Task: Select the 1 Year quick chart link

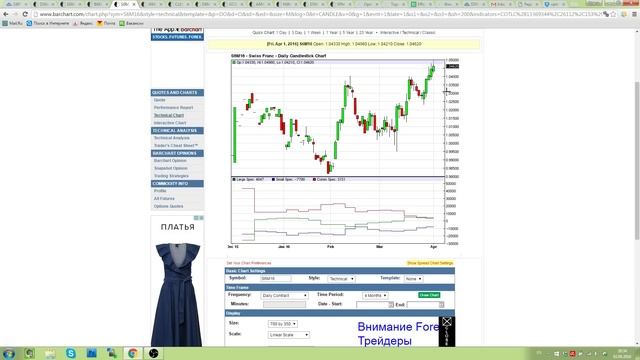Action: click(x=332, y=32)
